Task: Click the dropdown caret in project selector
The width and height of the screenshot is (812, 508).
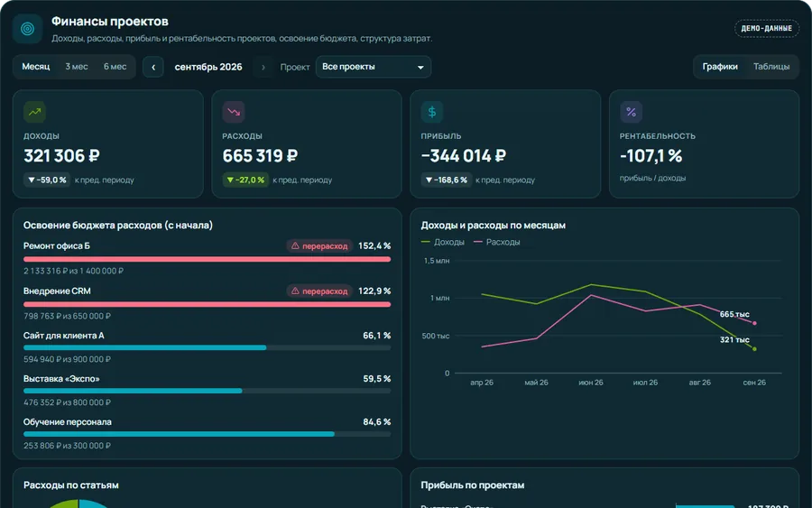Action: click(x=420, y=68)
